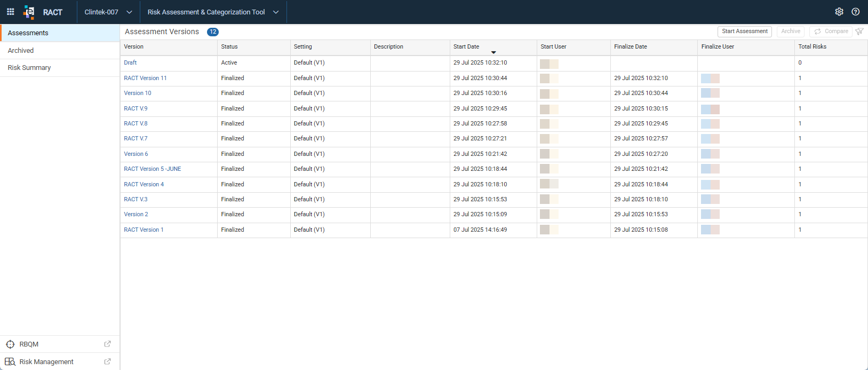Select the Risk Summary sidebar tab
Image resolution: width=868 pixels, height=370 pixels.
coord(60,68)
